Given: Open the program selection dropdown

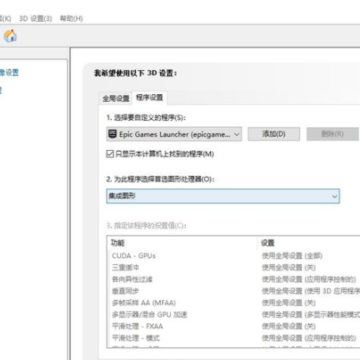Looking at the screenshot, I should tap(174, 134).
